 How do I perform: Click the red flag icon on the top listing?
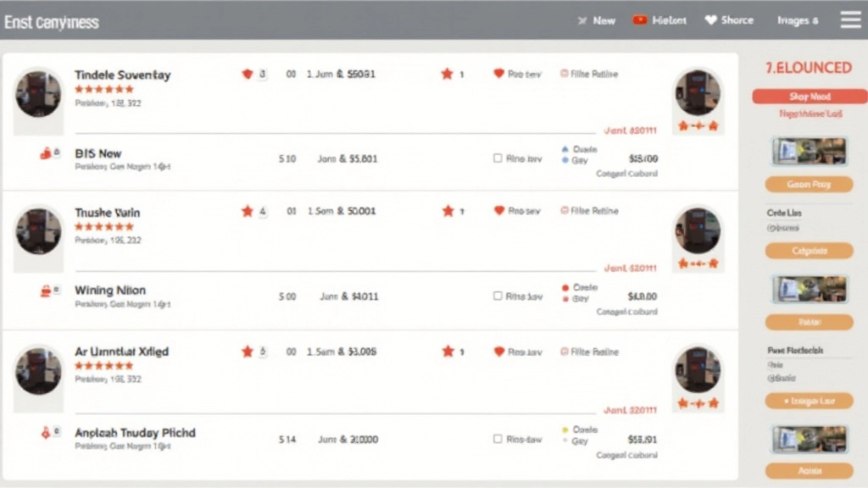[247, 74]
